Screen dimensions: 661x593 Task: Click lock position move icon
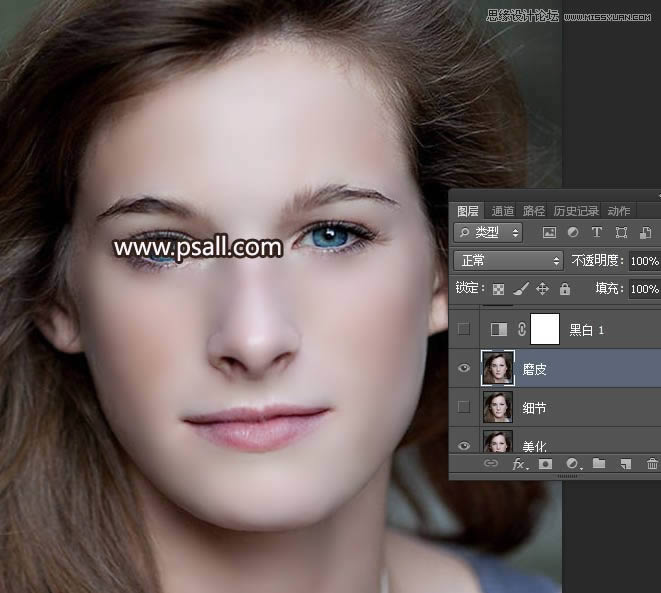point(543,289)
